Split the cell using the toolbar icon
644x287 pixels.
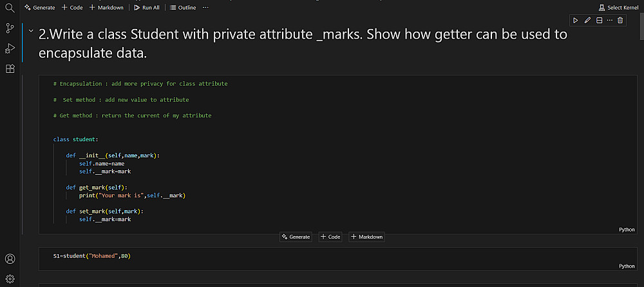click(599, 21)
